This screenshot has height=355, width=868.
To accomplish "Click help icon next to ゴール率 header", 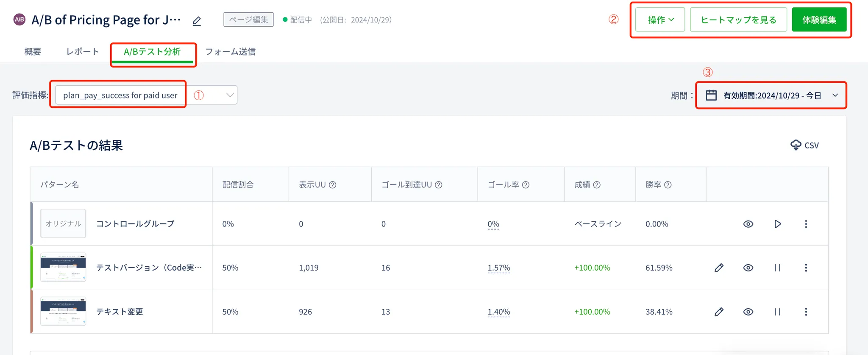I will pos(526,185).
